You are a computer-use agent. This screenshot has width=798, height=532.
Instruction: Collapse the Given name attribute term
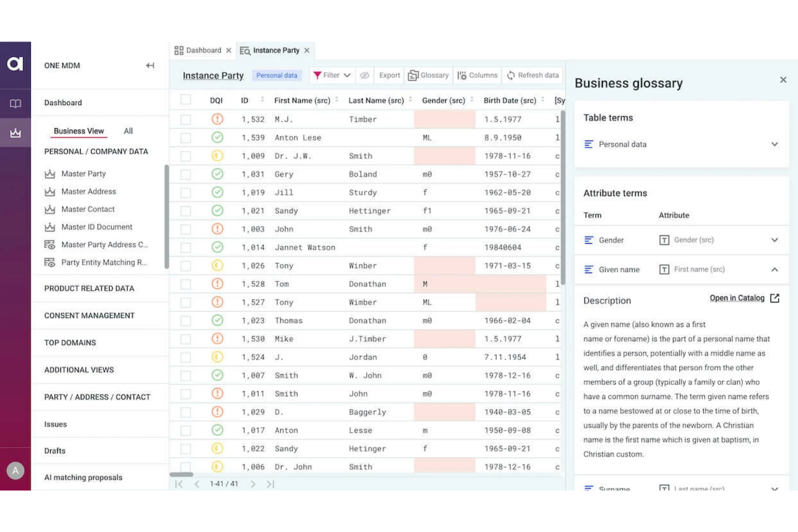774,270
